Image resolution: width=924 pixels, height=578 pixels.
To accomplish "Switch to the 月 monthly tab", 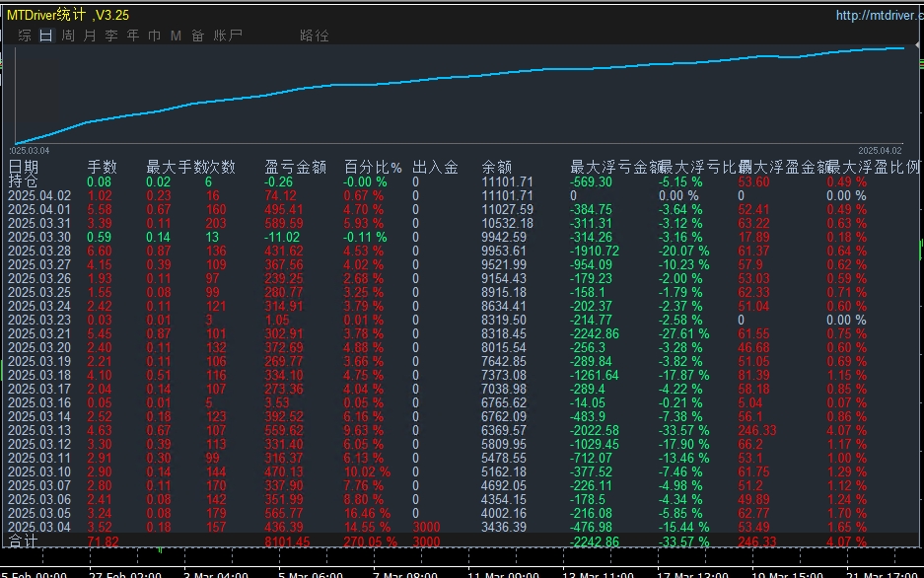I will (90, 36).
